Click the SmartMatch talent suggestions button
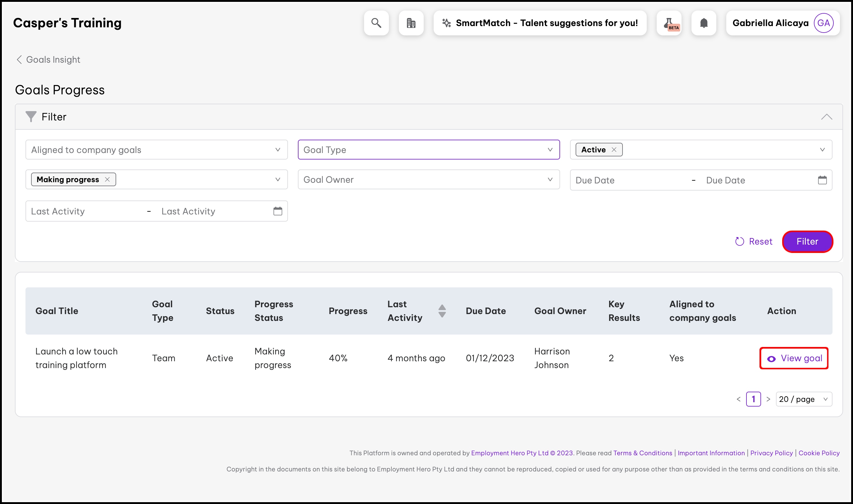Viewport: 853px width, 504px height. 540,23
